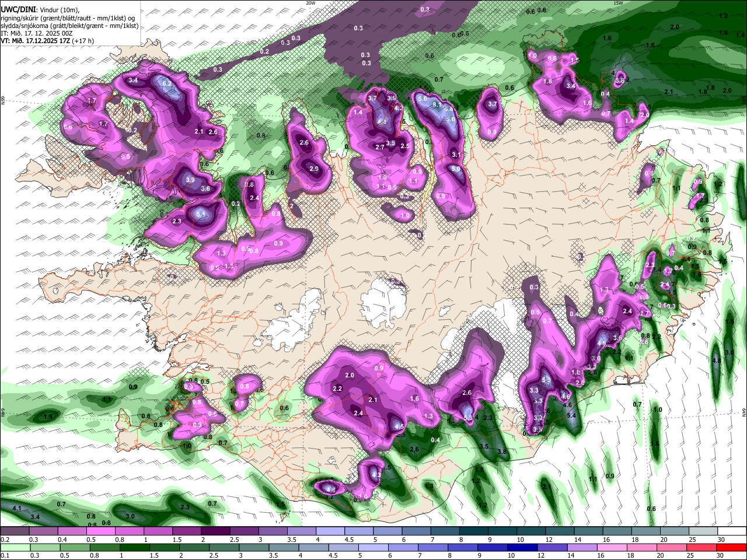Click the dark navy 10 mm swatch in bottom legend row
This screenshot has height=560, width=747.
click(522, 547)
